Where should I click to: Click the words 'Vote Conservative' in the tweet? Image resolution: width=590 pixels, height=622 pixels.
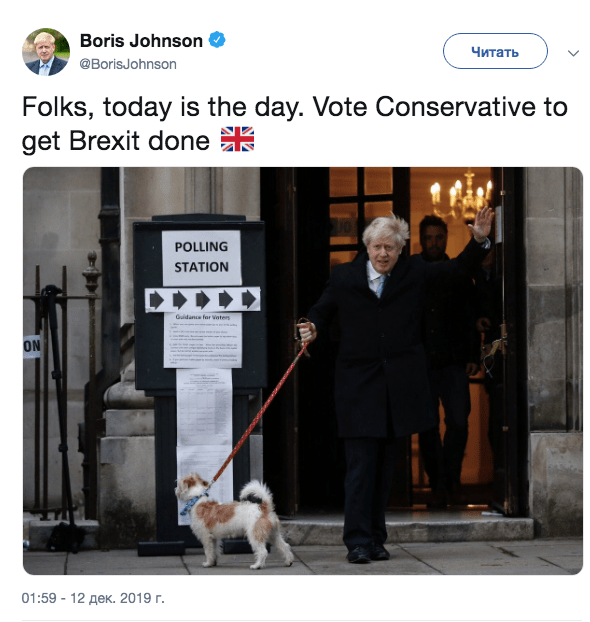click(x=424, y=107)
